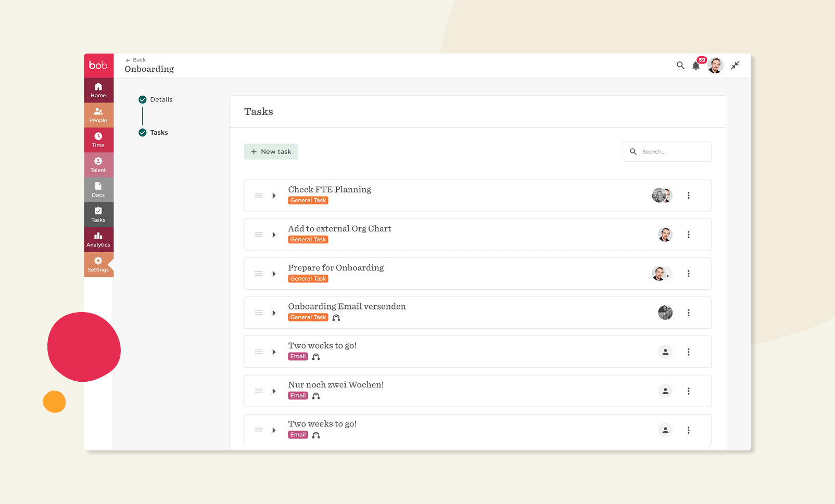835x504 pixels.
Task: Expand the Prepare for Onboarding task
Action: [x=274, y=274]
